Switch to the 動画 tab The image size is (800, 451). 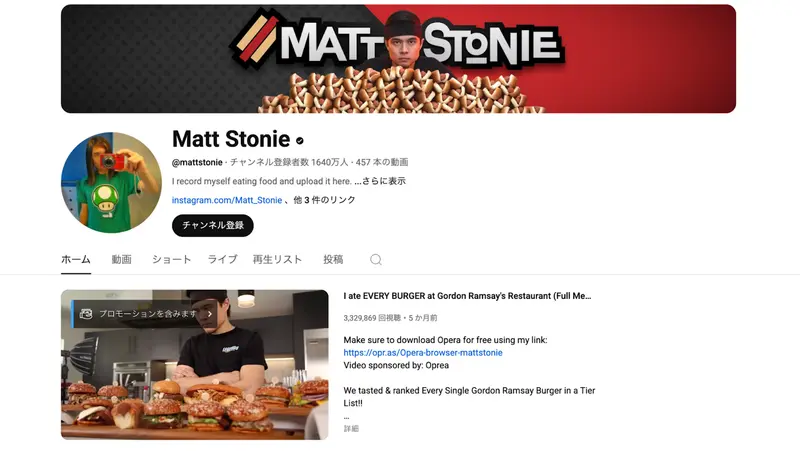point(121,259)
